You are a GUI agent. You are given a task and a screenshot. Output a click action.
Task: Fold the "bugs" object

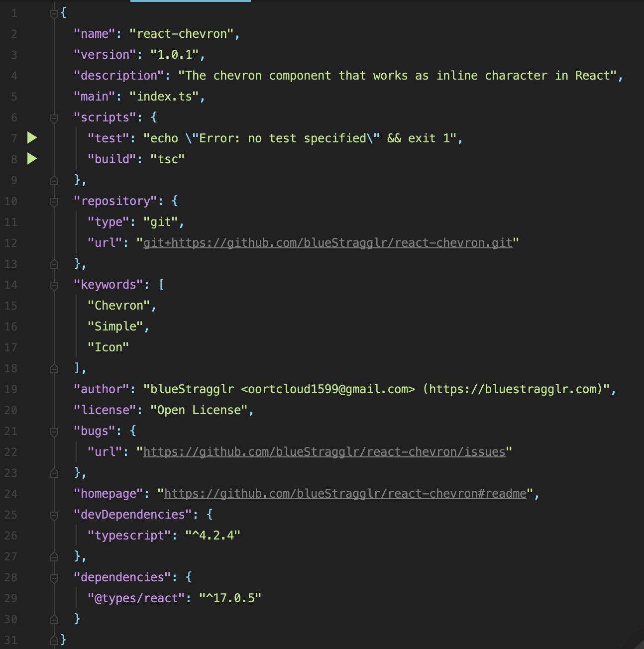54,432
